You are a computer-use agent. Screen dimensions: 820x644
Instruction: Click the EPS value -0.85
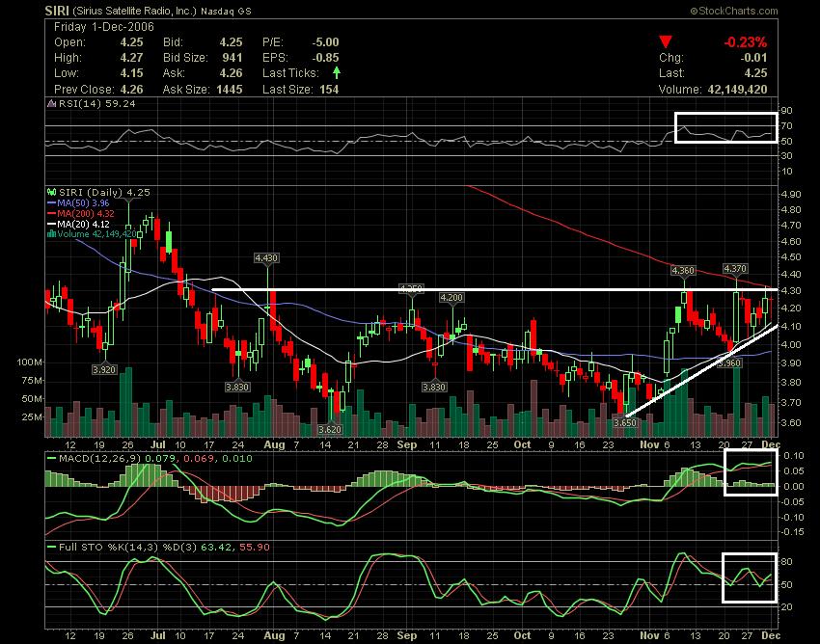click(325, 58)
